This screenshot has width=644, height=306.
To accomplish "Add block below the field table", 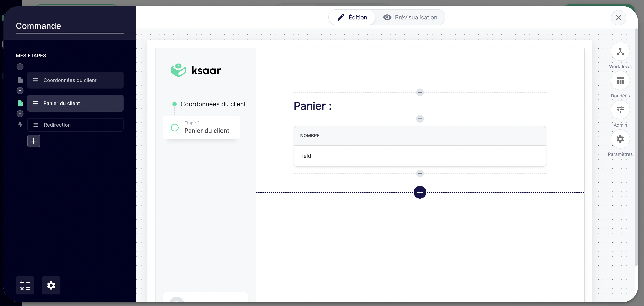I will [x=420, y=174].
